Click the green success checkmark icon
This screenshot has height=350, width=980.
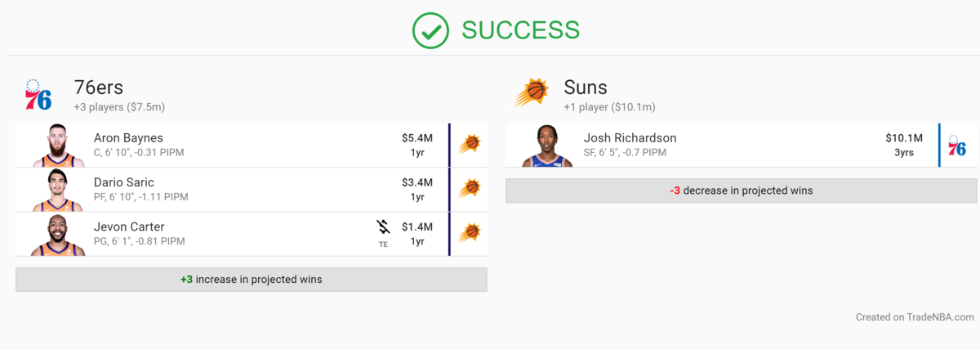click(432, 30)
